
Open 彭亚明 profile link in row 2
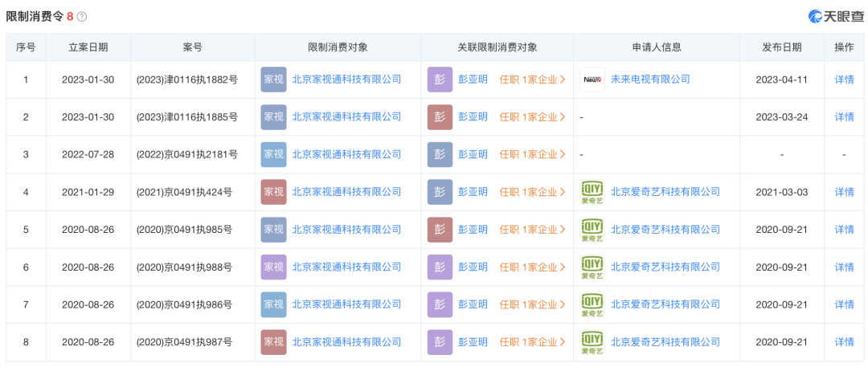pos(473,116)
